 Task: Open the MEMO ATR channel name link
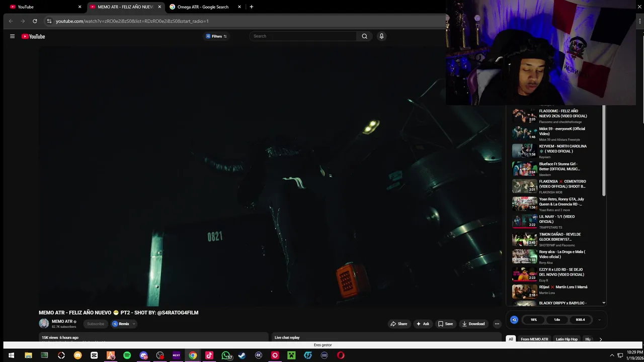[62, 321]
